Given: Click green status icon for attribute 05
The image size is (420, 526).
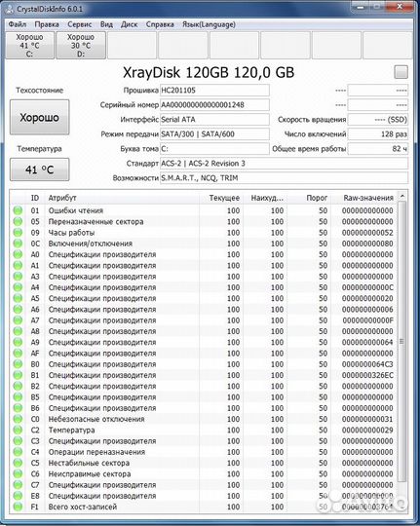Looking at the screenshot, I should click(18, 221).
